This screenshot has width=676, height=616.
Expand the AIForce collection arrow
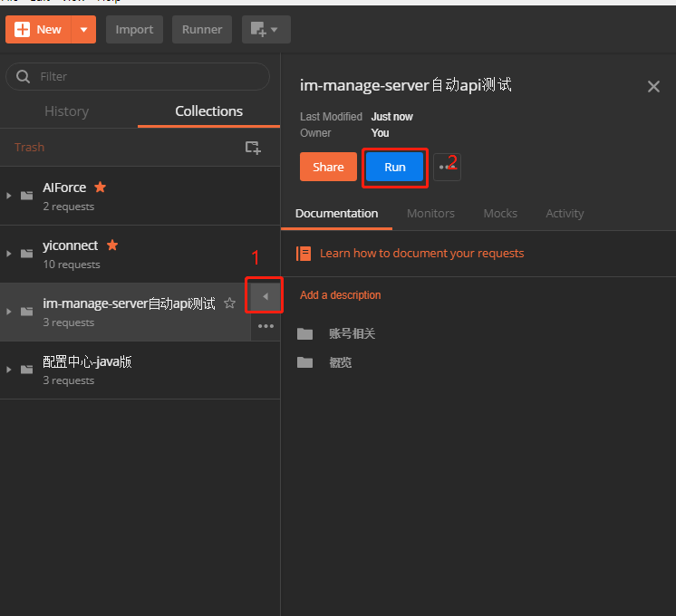(9, 196)
